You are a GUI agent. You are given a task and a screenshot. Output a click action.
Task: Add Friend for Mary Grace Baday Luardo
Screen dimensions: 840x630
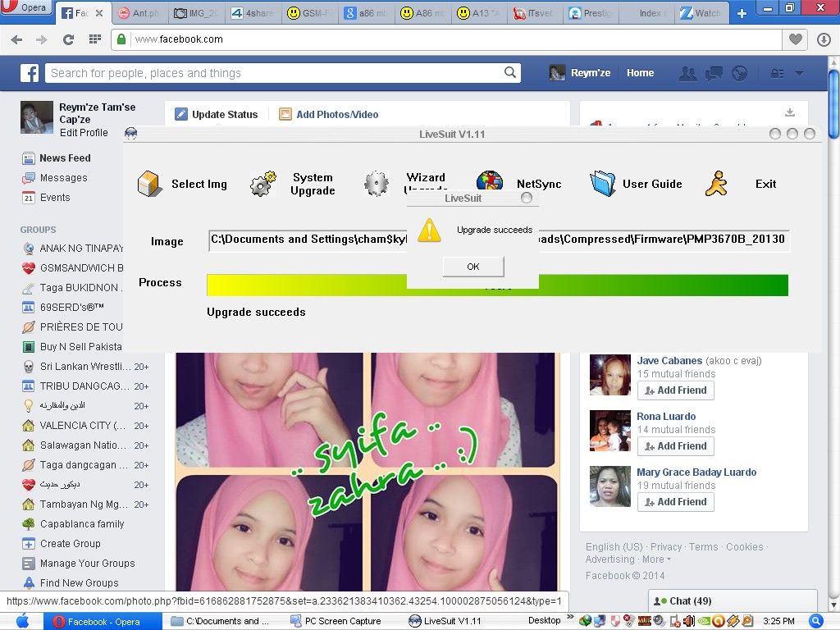676,501
